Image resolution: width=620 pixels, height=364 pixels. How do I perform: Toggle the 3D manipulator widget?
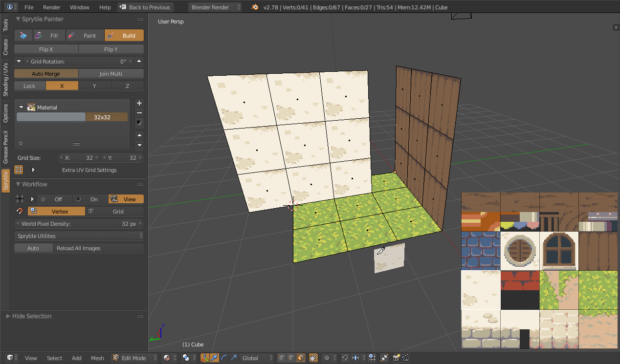point(205,358)
